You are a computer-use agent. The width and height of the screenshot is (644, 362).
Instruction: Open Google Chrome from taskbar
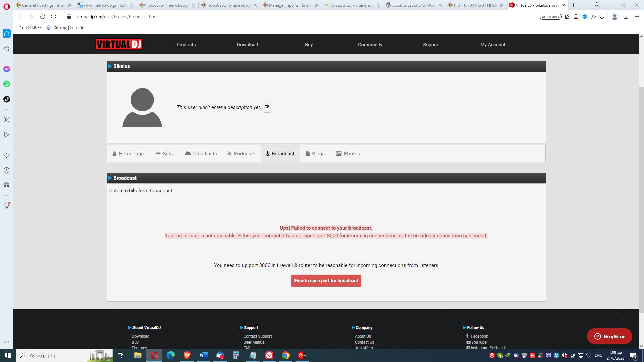coord(286,355)
